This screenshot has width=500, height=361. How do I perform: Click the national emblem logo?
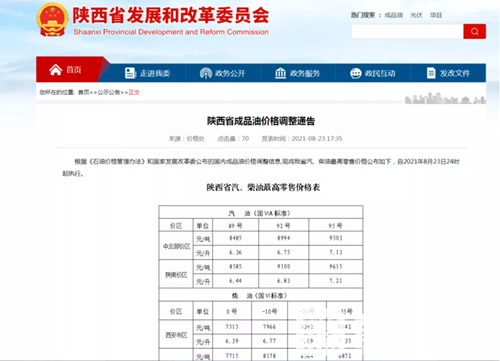point(52,20)
